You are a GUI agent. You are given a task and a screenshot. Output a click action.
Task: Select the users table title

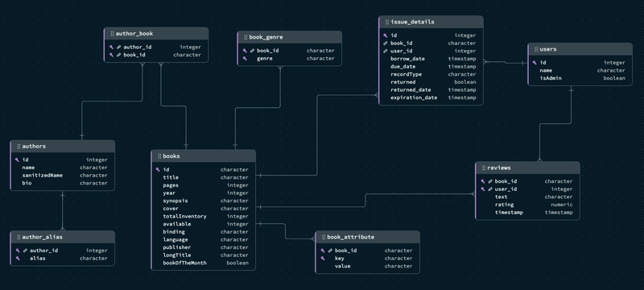(548, 49)
